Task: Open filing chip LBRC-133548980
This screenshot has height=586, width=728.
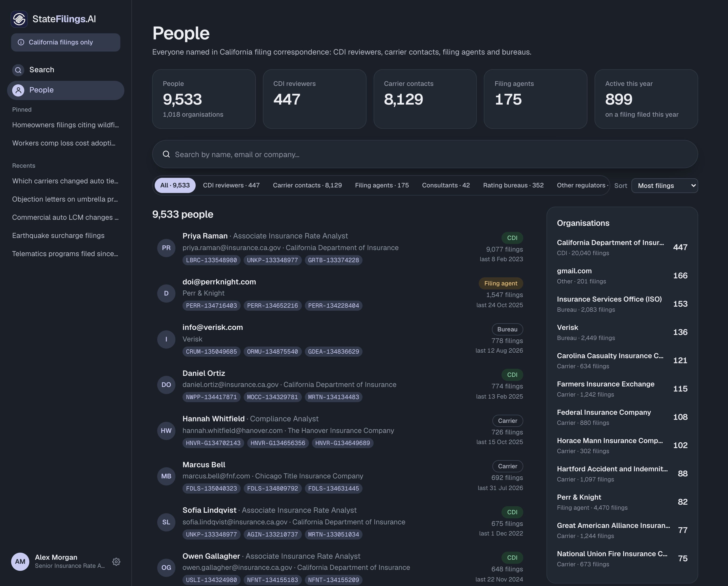Action: point(212,260)
